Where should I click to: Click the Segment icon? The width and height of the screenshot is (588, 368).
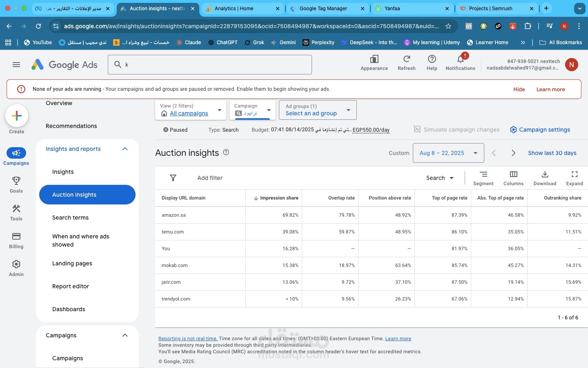[x=483, y=175]
